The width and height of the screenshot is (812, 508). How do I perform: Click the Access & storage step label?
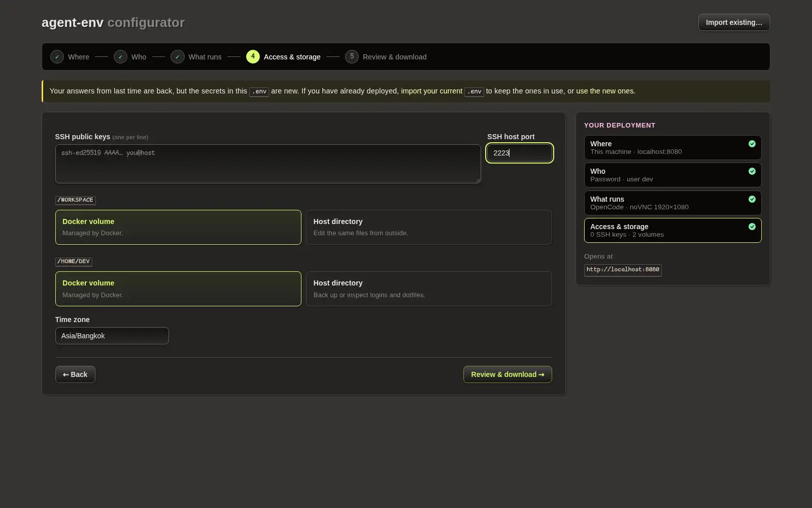[x=292, y=57]
